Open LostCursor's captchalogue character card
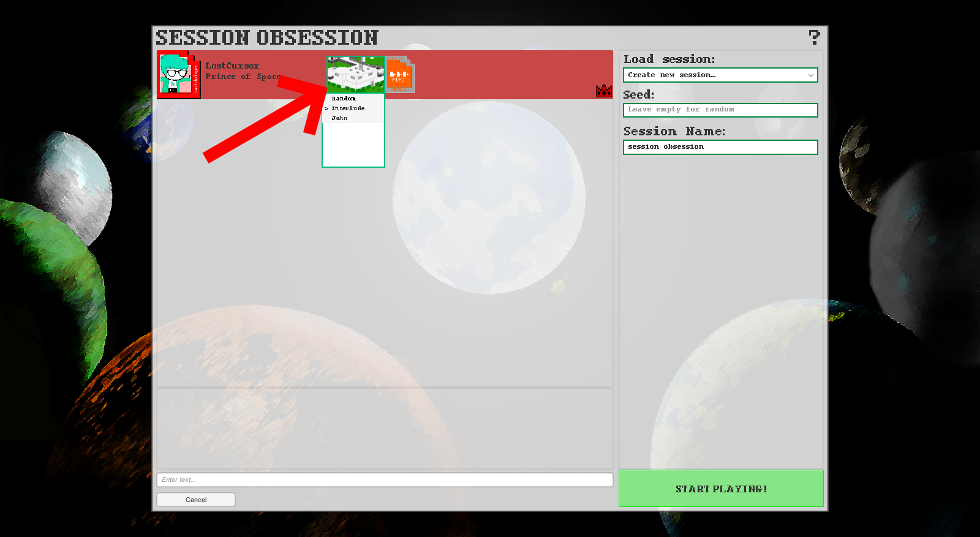 click(179, 75)
